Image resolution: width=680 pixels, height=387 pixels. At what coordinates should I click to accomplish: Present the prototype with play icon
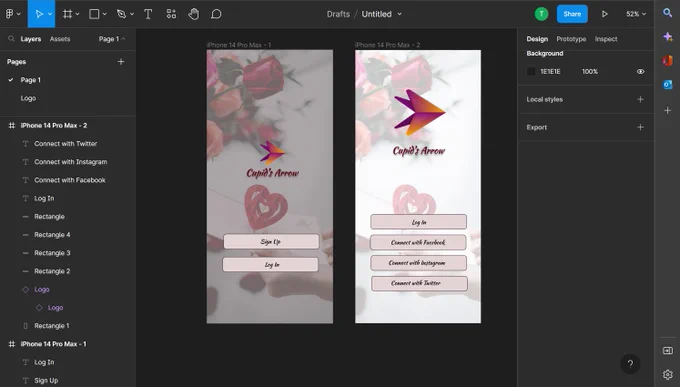pos(605,14)
